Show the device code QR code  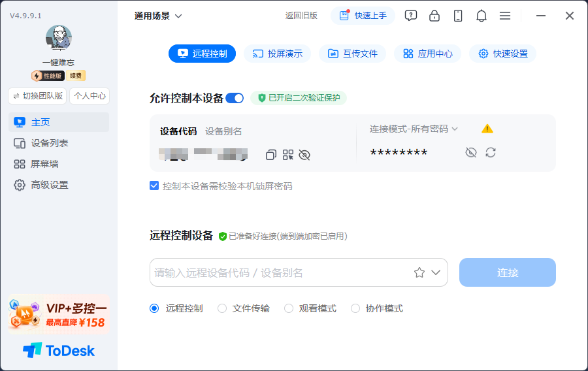(288, 155)
